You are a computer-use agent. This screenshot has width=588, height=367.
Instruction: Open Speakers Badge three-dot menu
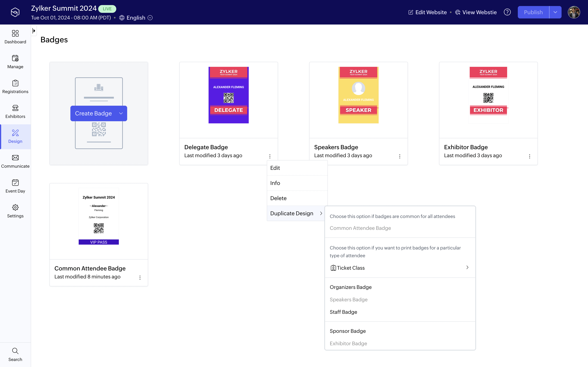[400, 156]
